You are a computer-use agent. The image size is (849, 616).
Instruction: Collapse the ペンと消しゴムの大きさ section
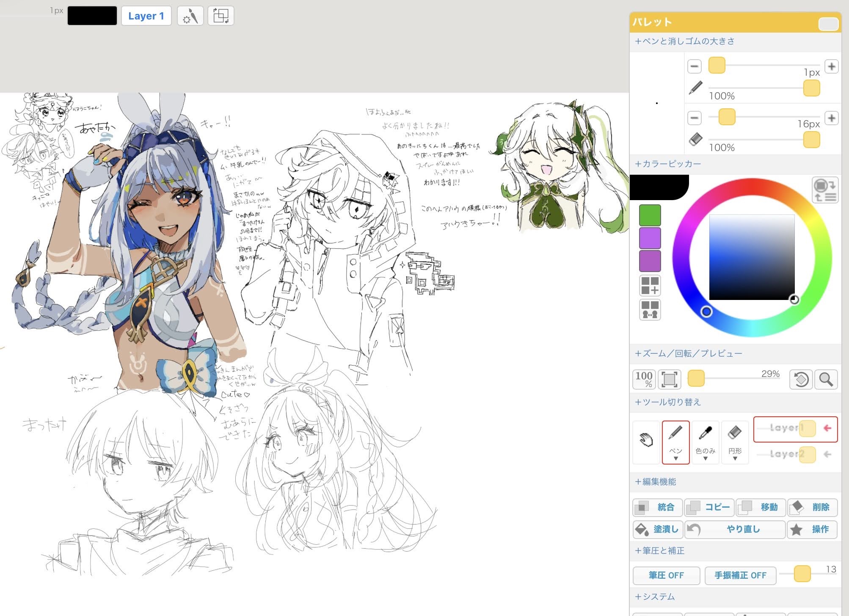pyautogui.click(x=684, y=41)
